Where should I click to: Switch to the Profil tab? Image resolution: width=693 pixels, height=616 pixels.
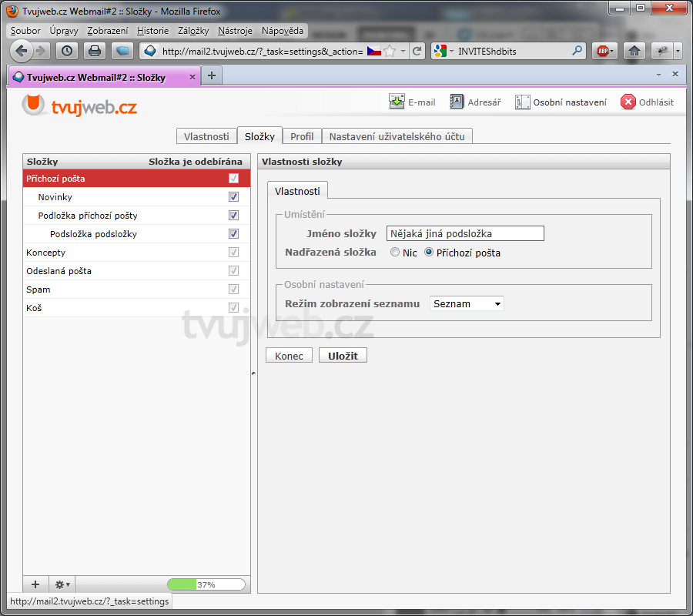pyautogui.click(x=302, y=136)
